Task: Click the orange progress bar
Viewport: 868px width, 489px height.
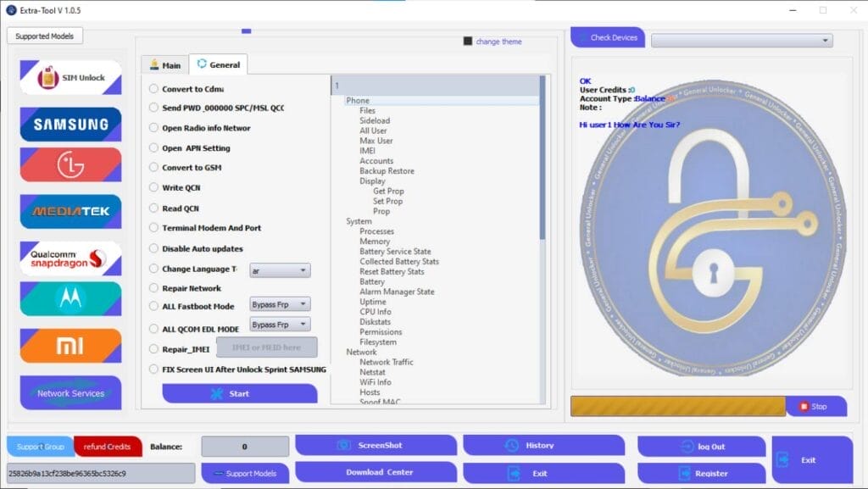Action: (x=676, y=406)
